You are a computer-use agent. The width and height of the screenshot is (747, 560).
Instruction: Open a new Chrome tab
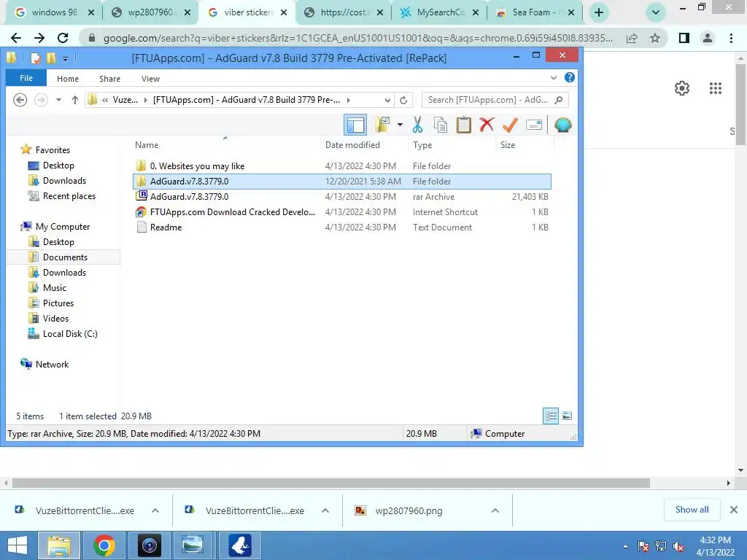(599, 12)
